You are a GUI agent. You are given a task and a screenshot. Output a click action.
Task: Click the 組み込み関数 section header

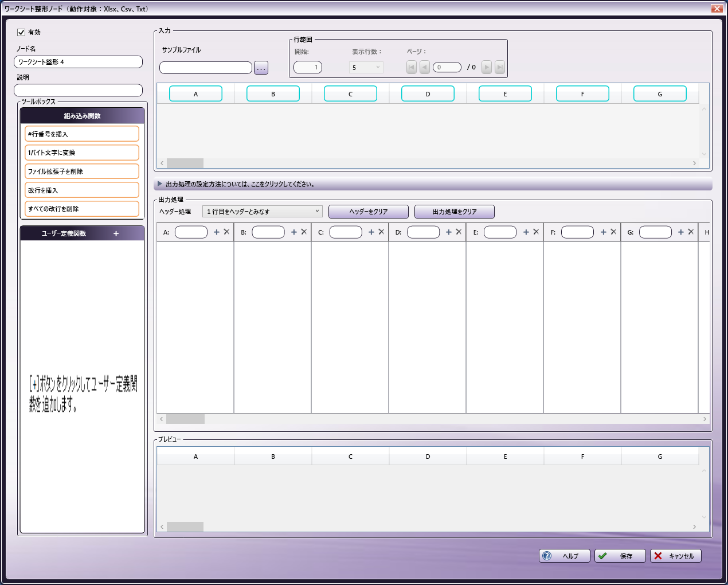tap(82, 116)
